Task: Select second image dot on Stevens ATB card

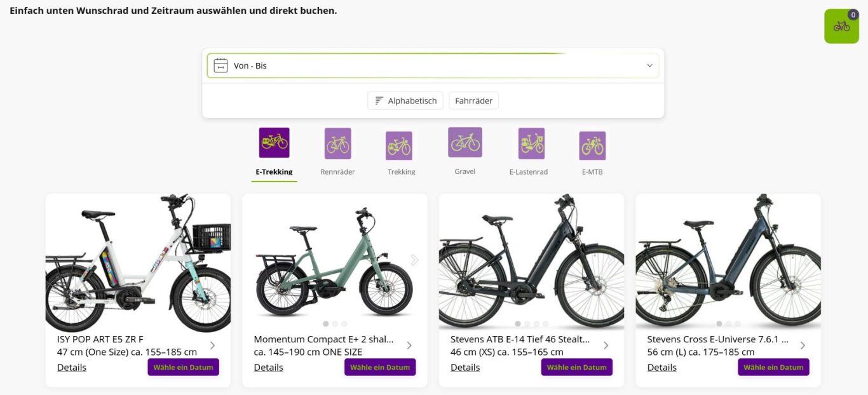Action: point(527,324)
